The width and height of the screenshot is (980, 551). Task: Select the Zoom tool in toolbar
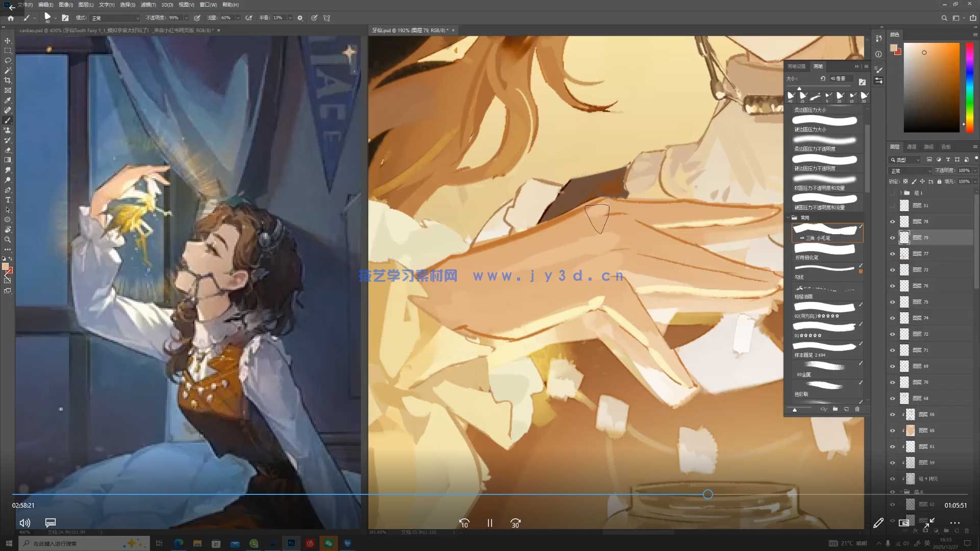(x=8, y=239)
